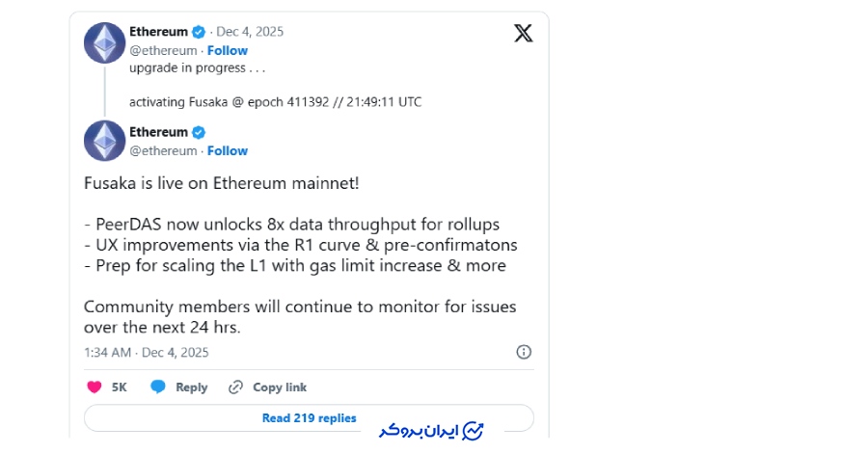Image resolution: width=868 pixels, height=454 pixels.
Task: Click the "Copy link" text
Action: [x=280, y=387]
